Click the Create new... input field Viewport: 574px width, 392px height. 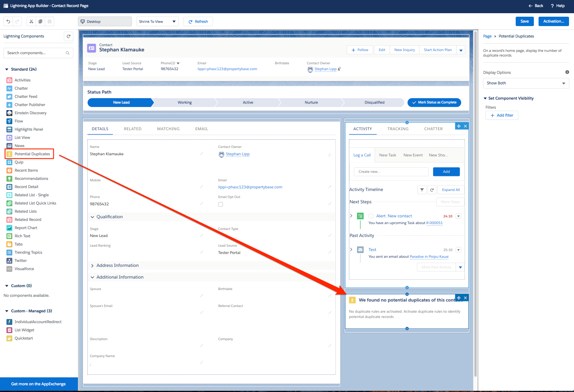click(391, 172)
